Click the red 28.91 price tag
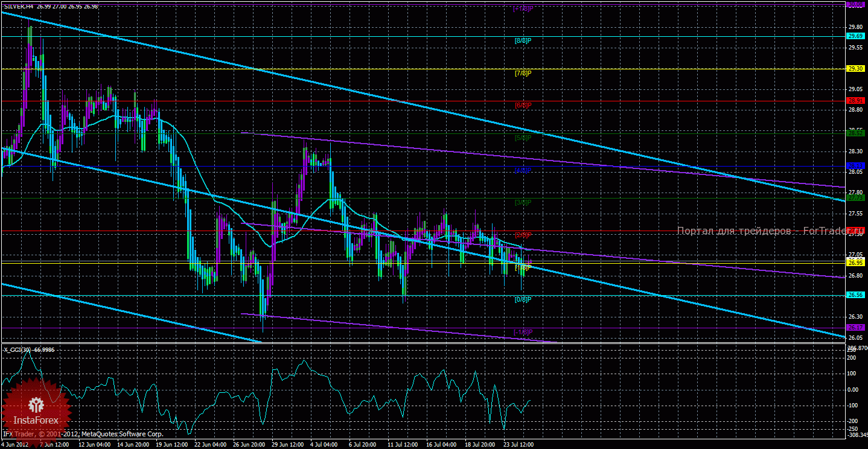This screenshot has width=868, height=449. pyautogui.click(x=856, y=101)
